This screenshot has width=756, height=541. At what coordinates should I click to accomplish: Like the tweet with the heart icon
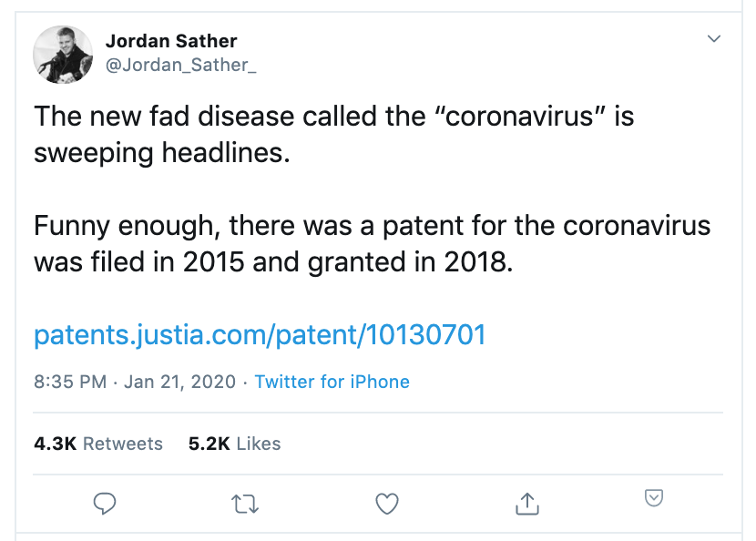pos(387,504)
